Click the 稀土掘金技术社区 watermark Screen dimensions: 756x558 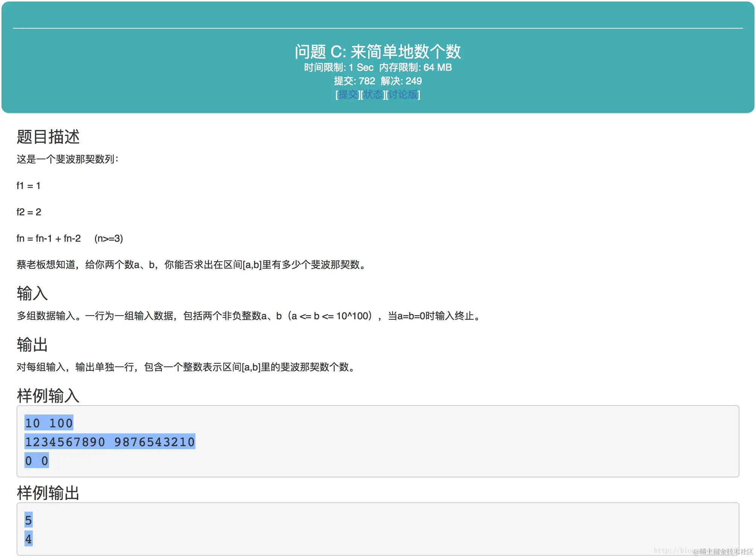tap(724, 552)
